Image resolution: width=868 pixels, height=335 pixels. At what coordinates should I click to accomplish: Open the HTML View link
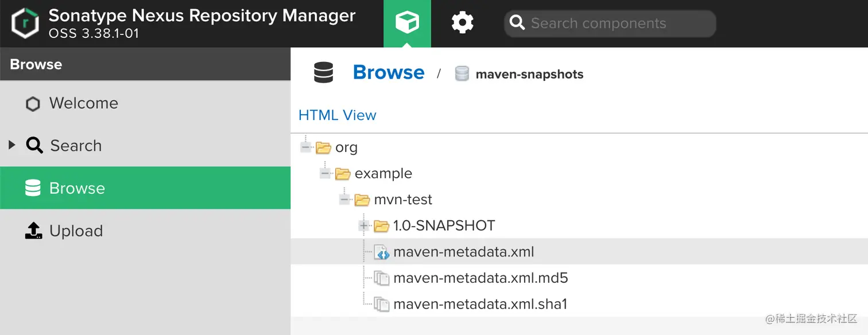(x=338, y=115)
